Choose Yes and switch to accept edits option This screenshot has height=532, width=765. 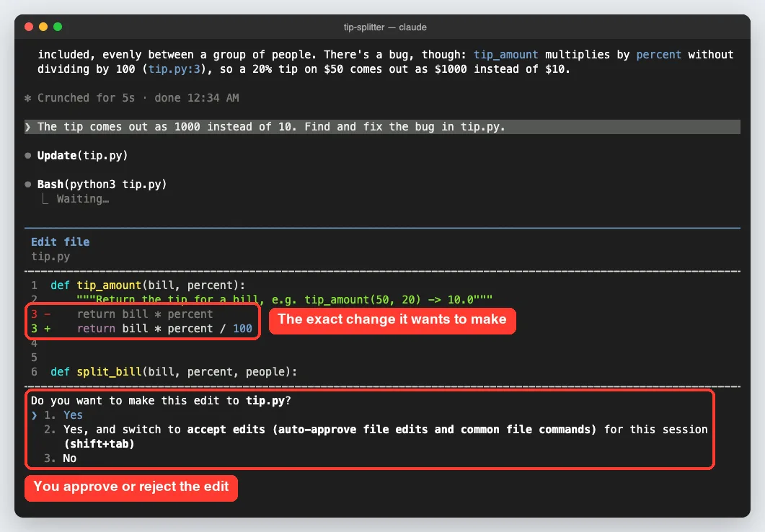tap(375, 436)
